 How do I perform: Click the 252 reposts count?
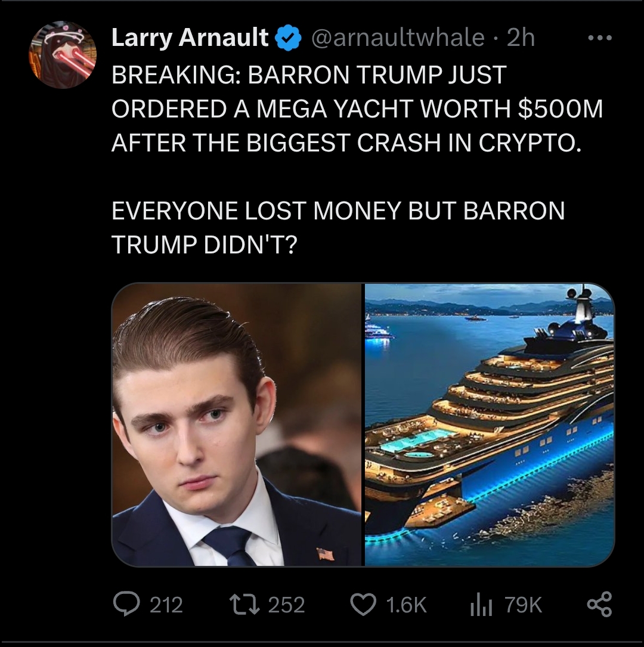pyautogui.click(x=286, y=605)
